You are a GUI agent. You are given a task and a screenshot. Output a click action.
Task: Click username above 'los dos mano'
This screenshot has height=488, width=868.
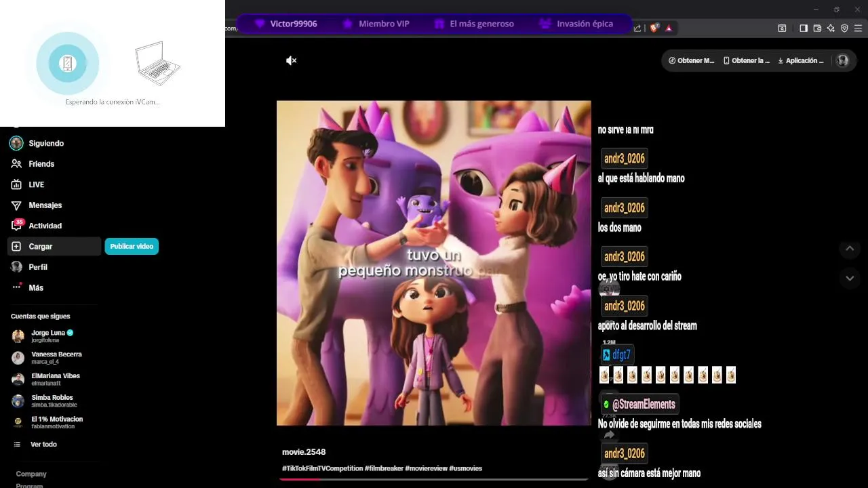pyautogui.click(x=624, y=207)
